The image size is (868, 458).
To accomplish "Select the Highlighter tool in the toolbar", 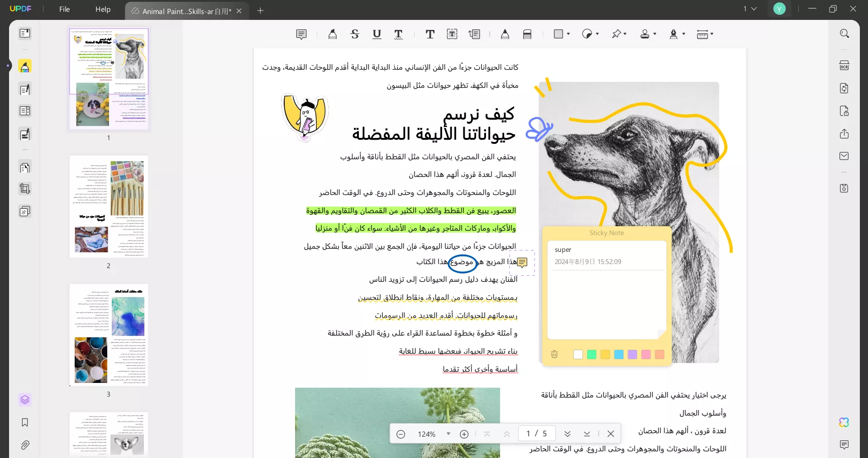I will click(x=333, y=34).
